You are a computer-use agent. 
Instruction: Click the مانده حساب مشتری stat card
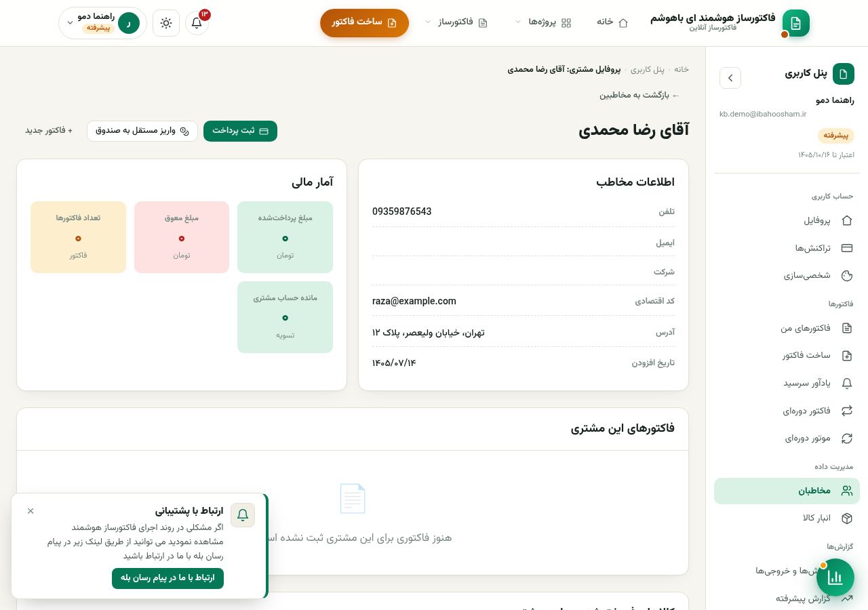pos(285,317)
